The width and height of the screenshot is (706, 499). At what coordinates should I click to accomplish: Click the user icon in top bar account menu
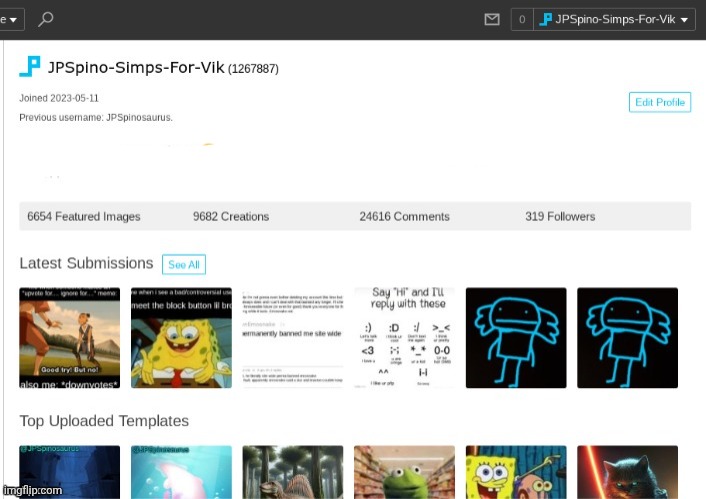coord(545,19)
